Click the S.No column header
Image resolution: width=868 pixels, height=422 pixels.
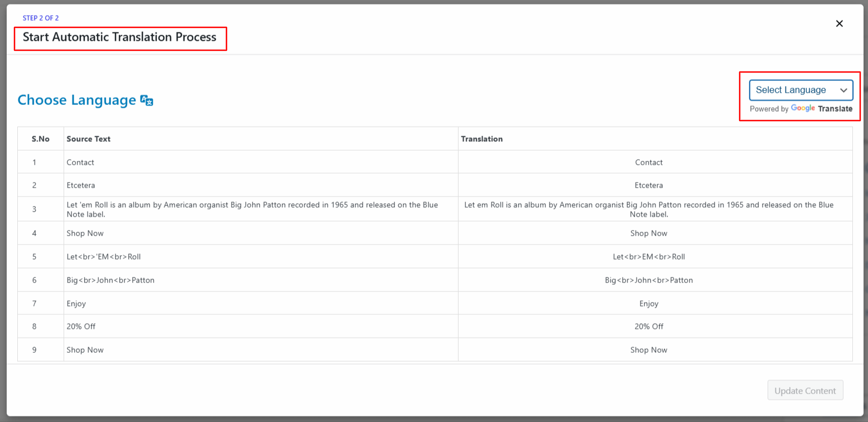click(41, 139)
